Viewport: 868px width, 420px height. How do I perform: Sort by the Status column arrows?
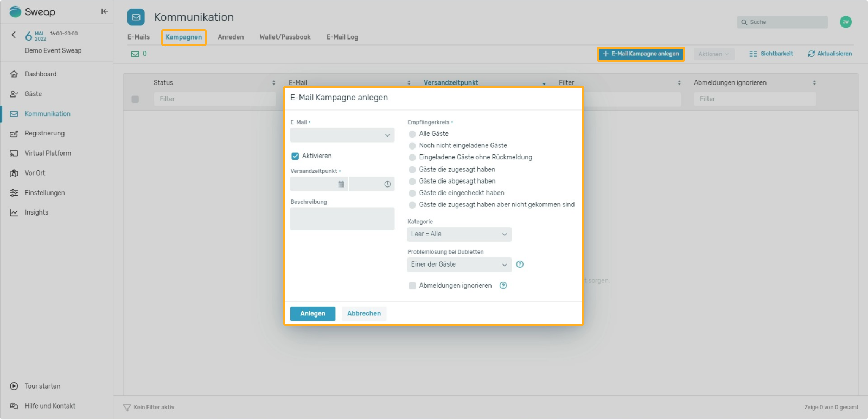pos(273,83)
